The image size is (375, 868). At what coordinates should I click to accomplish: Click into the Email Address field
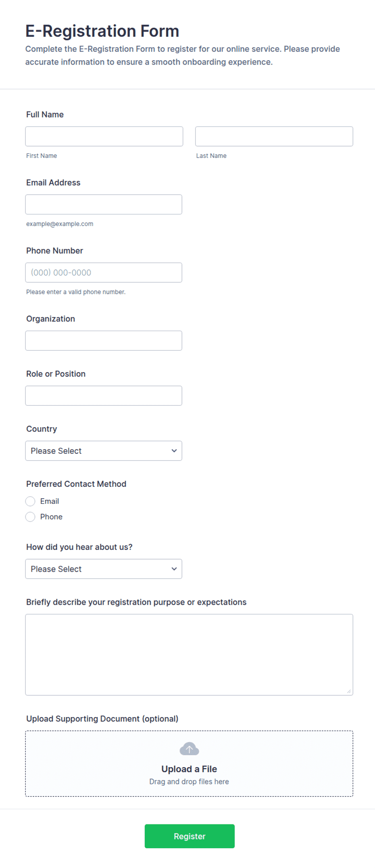pos(104,204)
